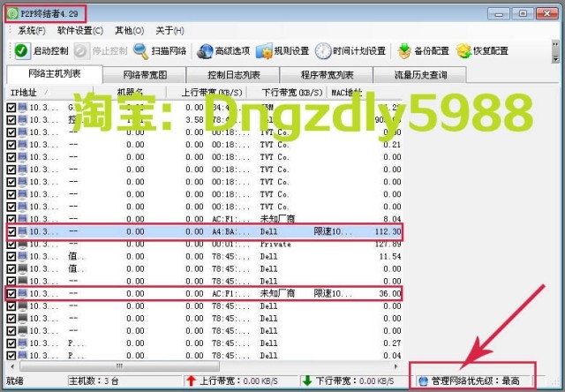Image resolution: width=565 pixels, height=392 pixels.
Task: Click the globe icon beside 管理网络优先级
Action: coord(424,381)
